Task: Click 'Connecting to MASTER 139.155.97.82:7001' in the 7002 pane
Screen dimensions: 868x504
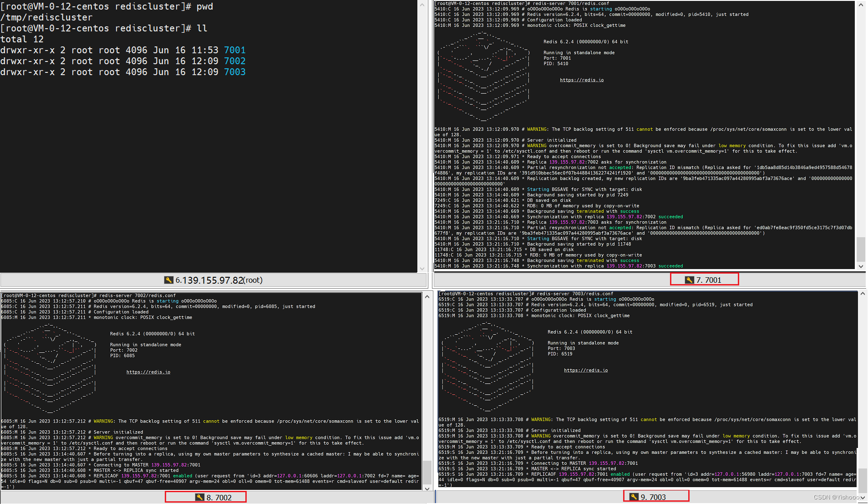Action: (x=147, y=465)
